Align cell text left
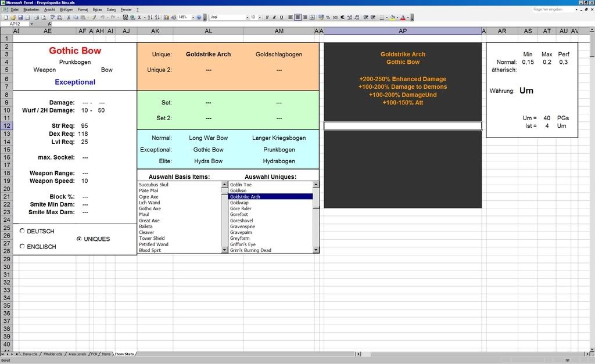The width and height of the screenshot is (595, 364). [x=291, y=17]
